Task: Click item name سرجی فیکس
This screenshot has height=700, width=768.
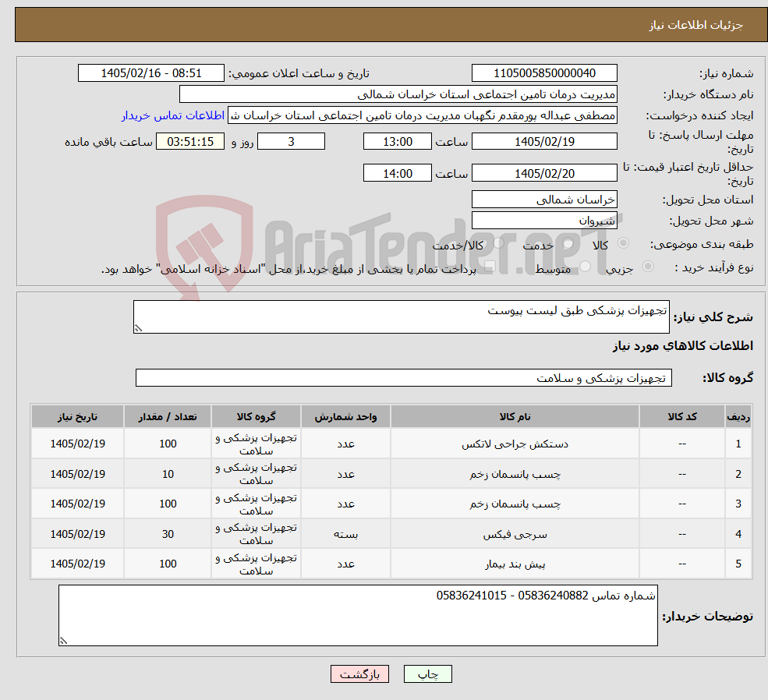Action: 515,534
